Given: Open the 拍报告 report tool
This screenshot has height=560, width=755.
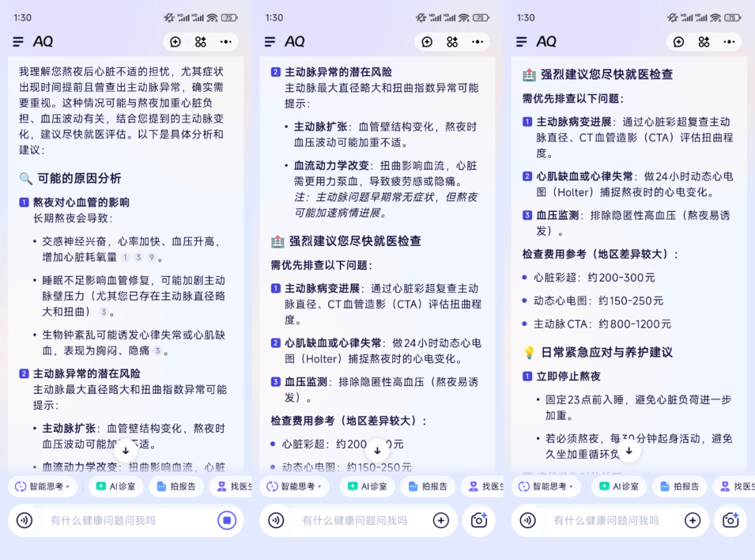Looking at the screenshot, I should (176, 486).
